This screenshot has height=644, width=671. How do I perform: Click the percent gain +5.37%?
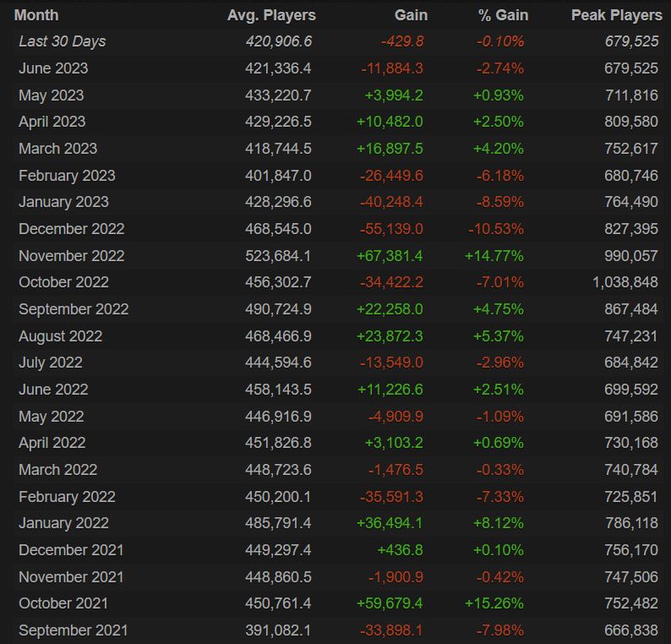[499, 336]
